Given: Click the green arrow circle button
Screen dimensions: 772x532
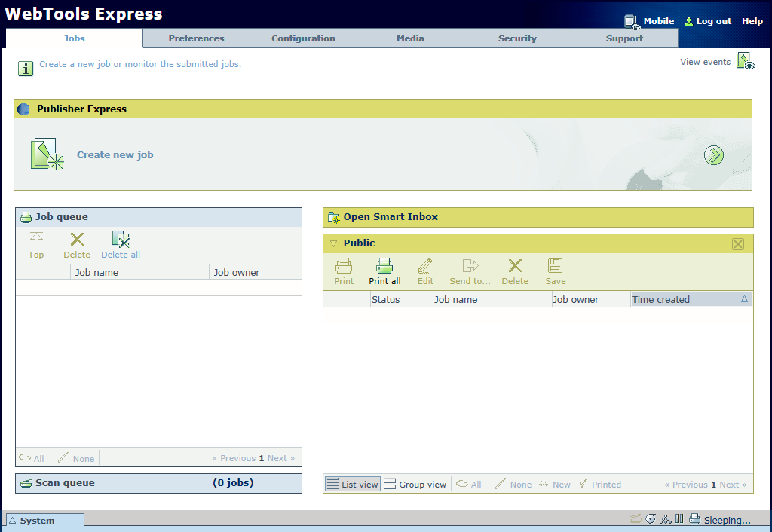Looking at the screenshot, I should coord(713,155).
